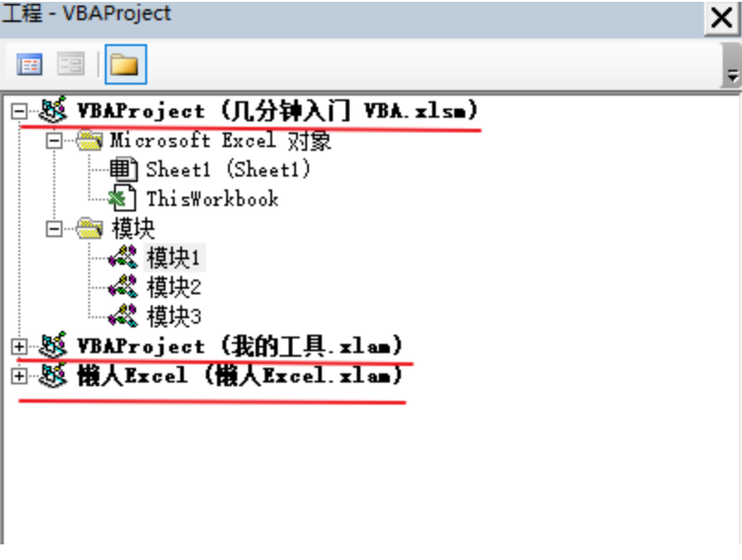This screenshot has width=742, height=560.
Task: Toggle the folder view button
Action: (125, 64)
